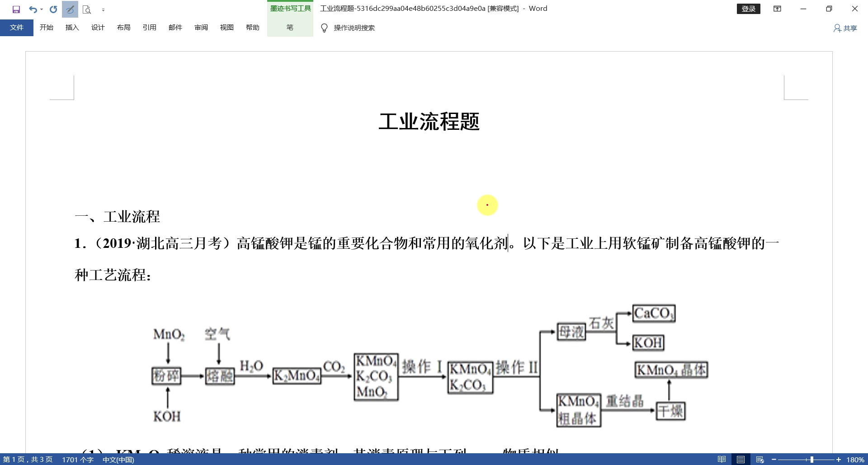Switch to Read Mode view
Image resolution: width=868 pixels, height=465 pixels.
(x=722, y=460)
